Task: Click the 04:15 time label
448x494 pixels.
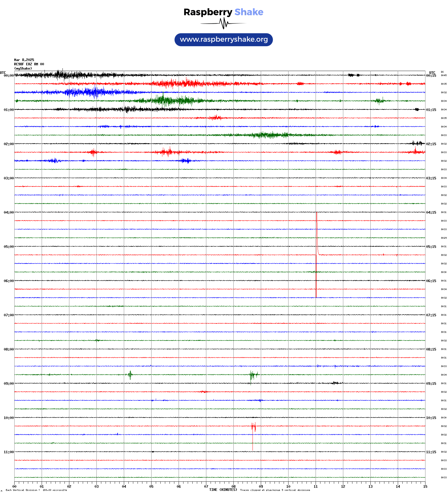Action: 431,212
